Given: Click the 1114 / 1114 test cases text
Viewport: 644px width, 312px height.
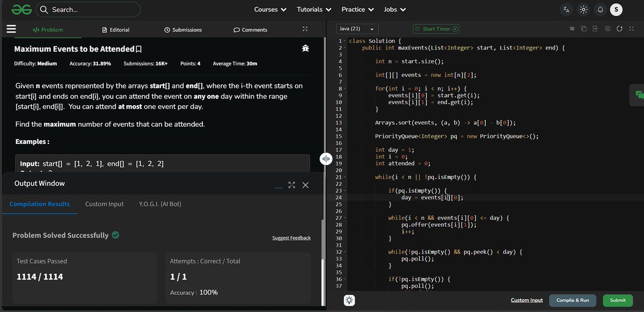Looking at the screenshot, I should coord(40,277).
